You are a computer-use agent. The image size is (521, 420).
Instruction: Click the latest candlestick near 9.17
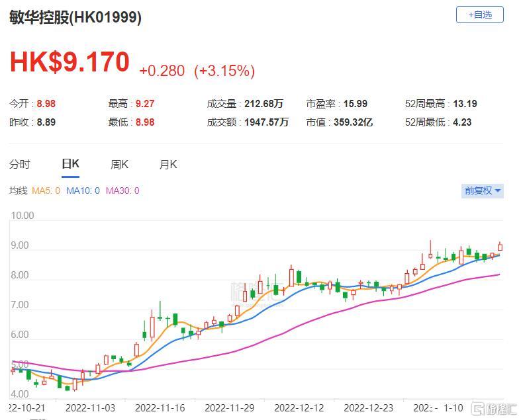500,247
